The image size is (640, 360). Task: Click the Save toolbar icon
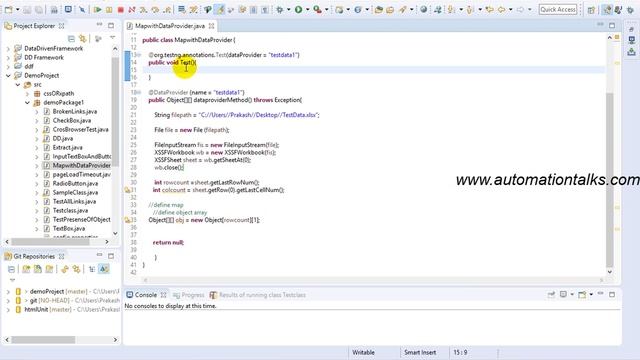[27, 9]
